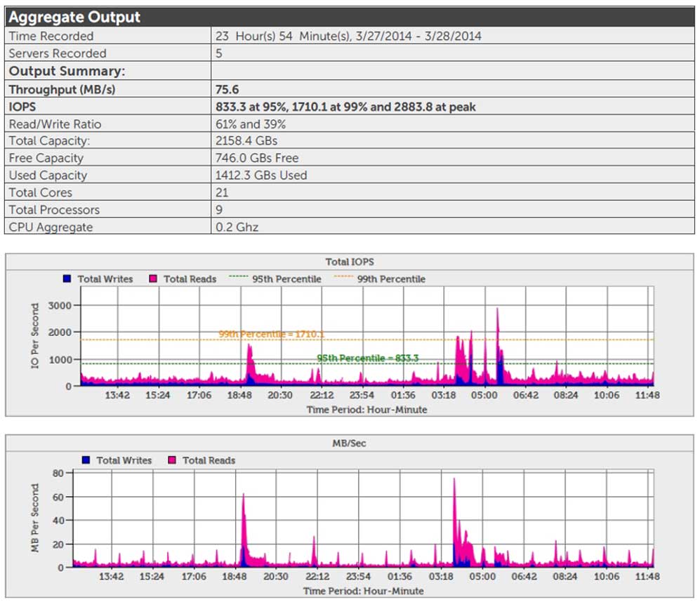Click the CPU Aggregate value 0.2 Ghz
Screen dimensions: 700x602
pos(238,227)
